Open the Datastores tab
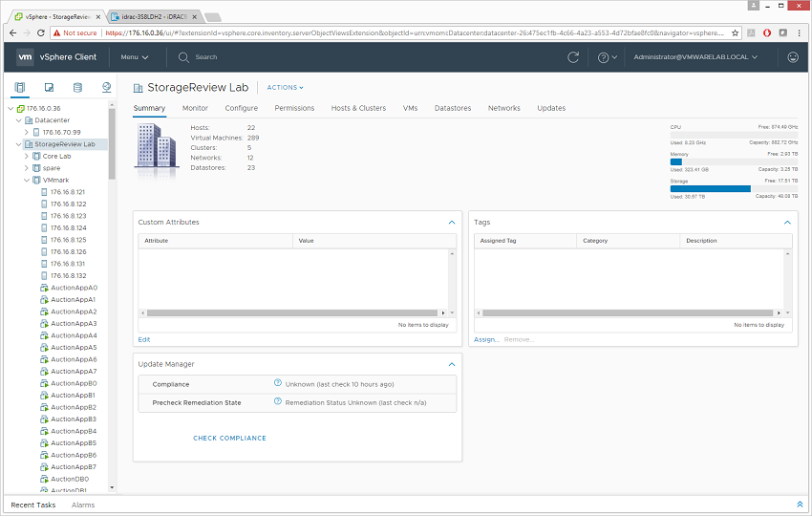This screenshot has width=812, height=516. (452, 108)
